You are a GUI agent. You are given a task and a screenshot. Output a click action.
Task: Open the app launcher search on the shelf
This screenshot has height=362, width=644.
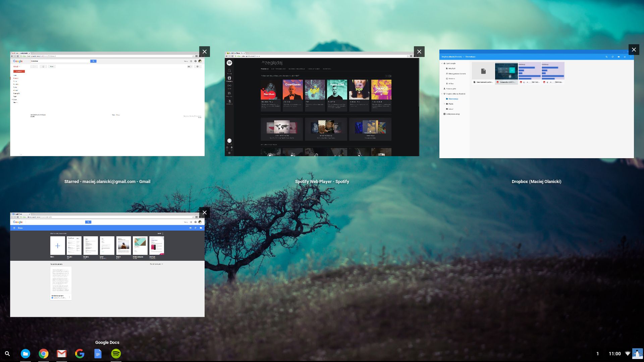pos(7,354)
